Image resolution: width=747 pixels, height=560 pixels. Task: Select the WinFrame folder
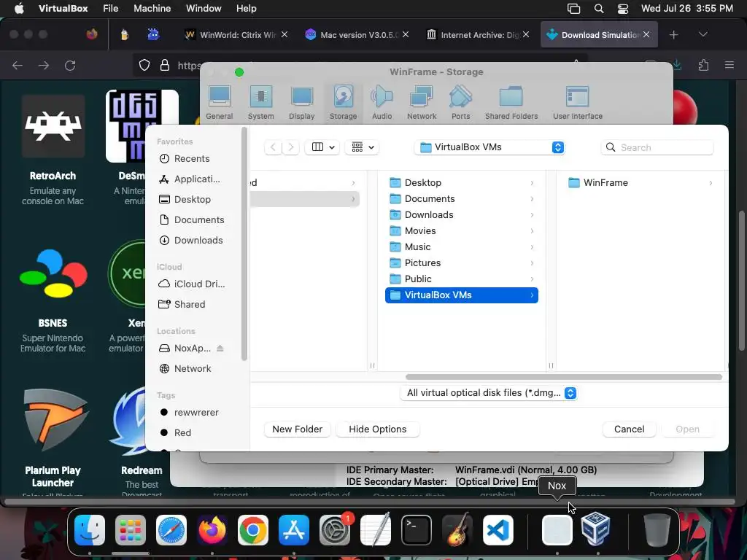[x=640, y=183]
